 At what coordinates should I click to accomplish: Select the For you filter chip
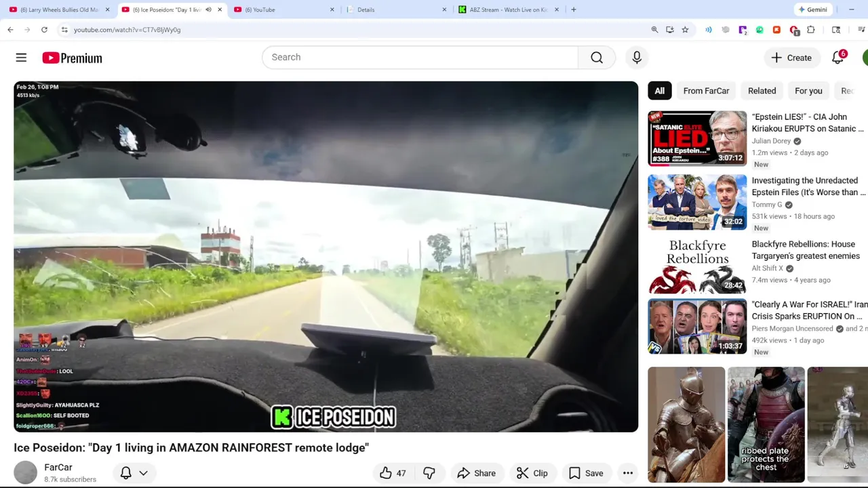(808, 91)
